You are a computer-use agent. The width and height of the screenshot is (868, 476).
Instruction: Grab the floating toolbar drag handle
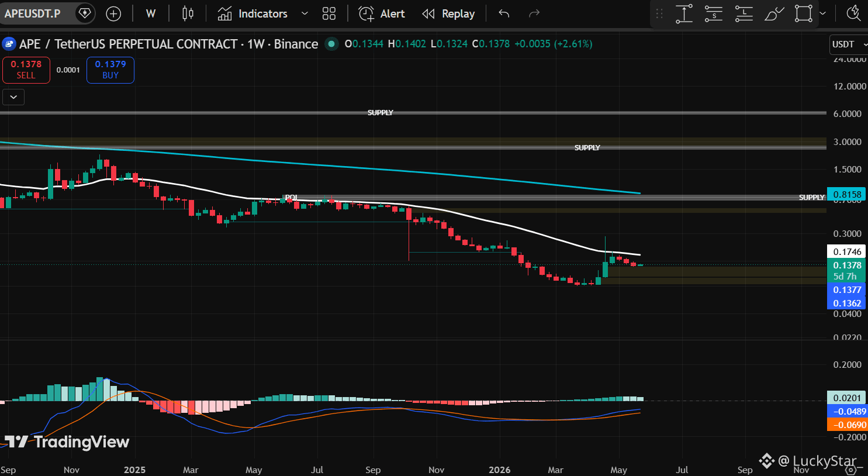tap(659, 13)
